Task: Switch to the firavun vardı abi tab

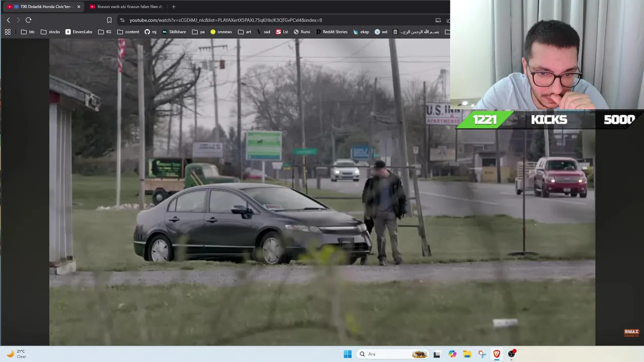Action: pyautogui.click(x=126, y=7)
